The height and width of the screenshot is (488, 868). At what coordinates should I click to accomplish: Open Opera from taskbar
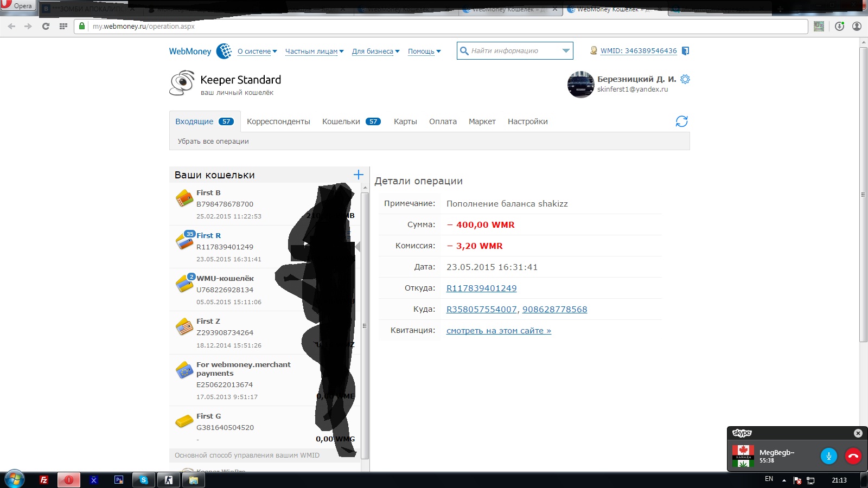pos(69,480)
